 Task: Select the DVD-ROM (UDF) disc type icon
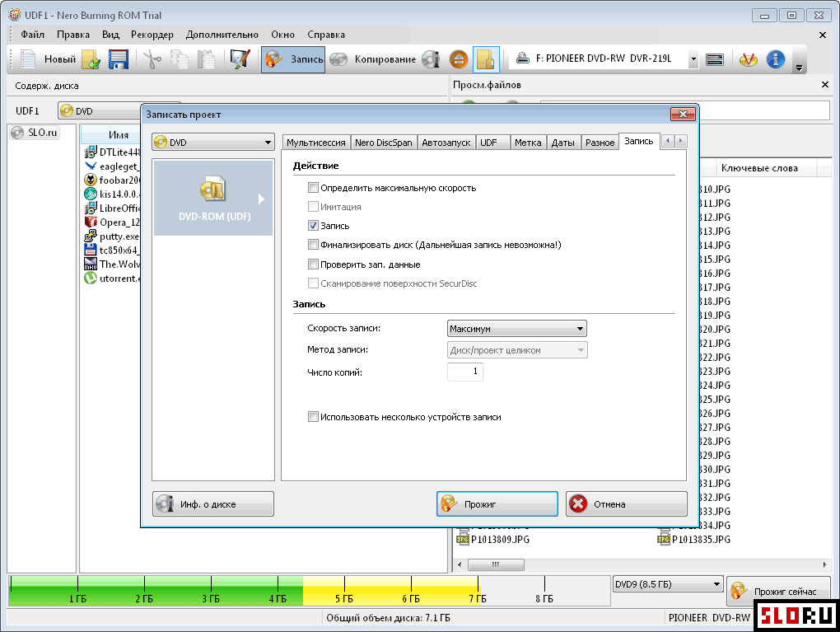(x=213, y=190)
